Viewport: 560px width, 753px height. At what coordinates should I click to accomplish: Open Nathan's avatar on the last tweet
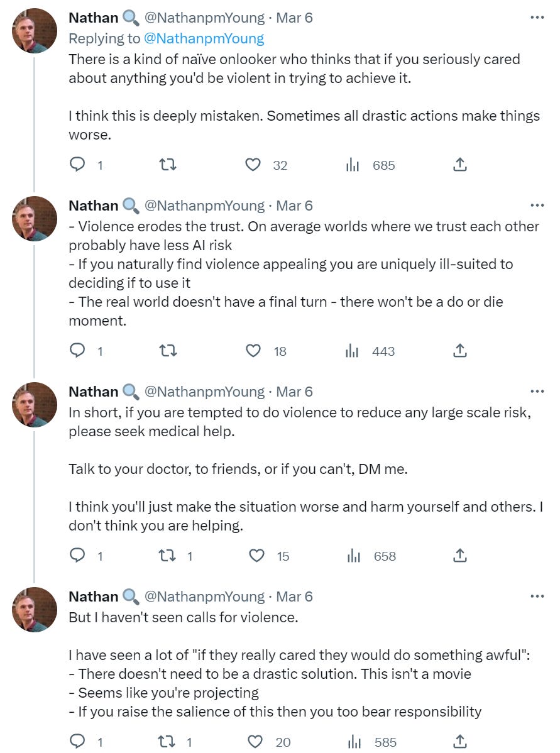35,609
